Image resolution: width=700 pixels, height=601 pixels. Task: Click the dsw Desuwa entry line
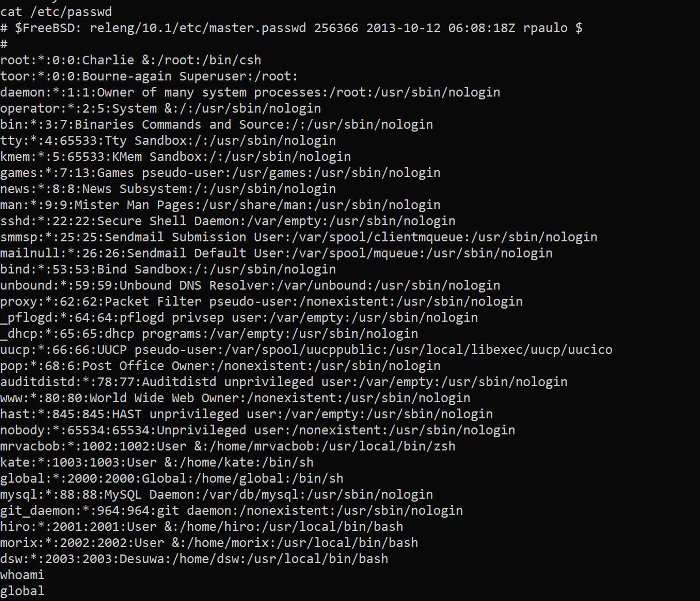coord(194,558)
